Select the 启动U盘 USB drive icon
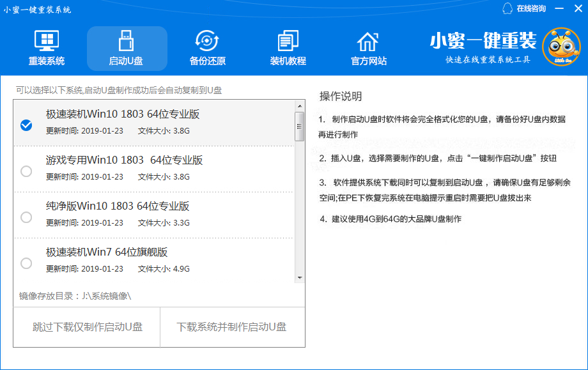Screen dimensions: 588x370 tap(126, 42)
